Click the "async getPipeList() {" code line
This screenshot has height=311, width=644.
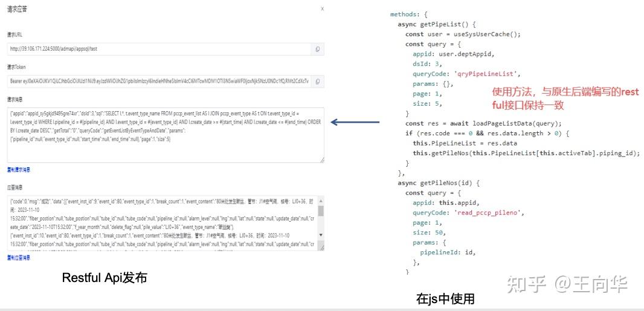click(437, 24)
